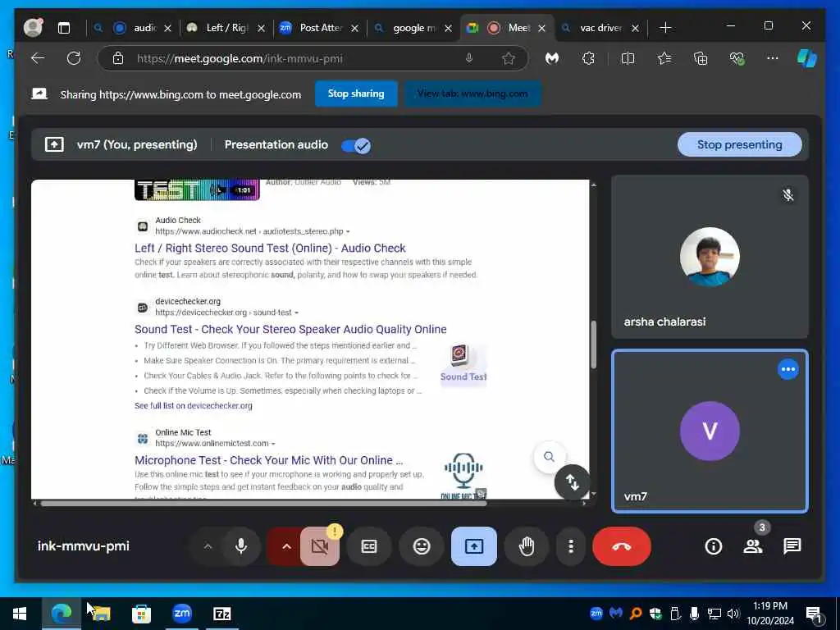This screenshot has width=840, height=630.
Task: Expand dropdown arrow after devicechecker.org URL
Action: click(297, 313)
